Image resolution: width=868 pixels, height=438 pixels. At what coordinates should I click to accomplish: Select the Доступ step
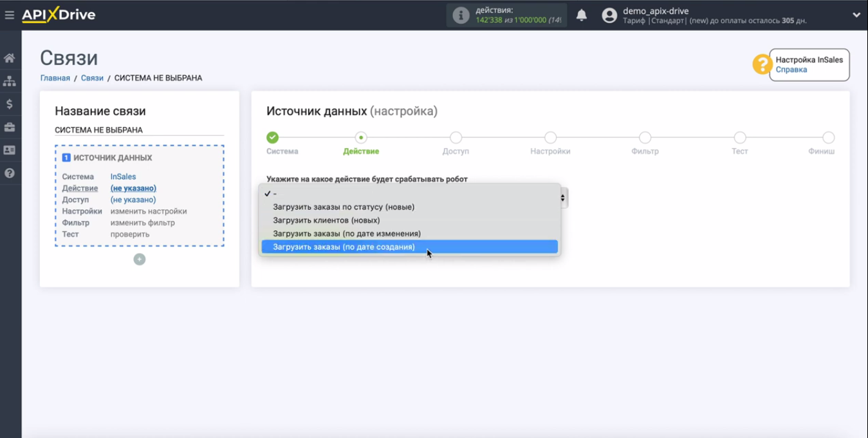pyautogui.click(x=456, y=137)
